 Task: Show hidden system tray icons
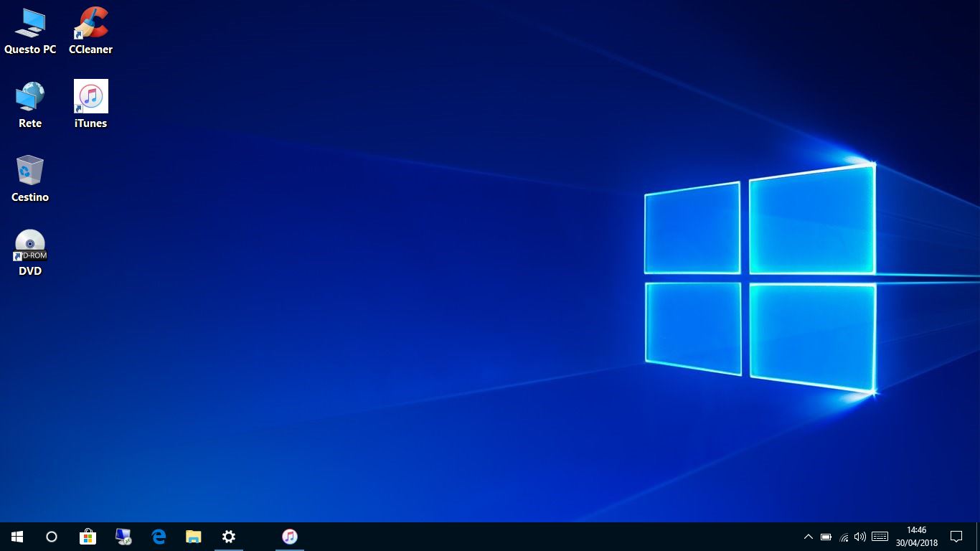(x=809, y=537)
